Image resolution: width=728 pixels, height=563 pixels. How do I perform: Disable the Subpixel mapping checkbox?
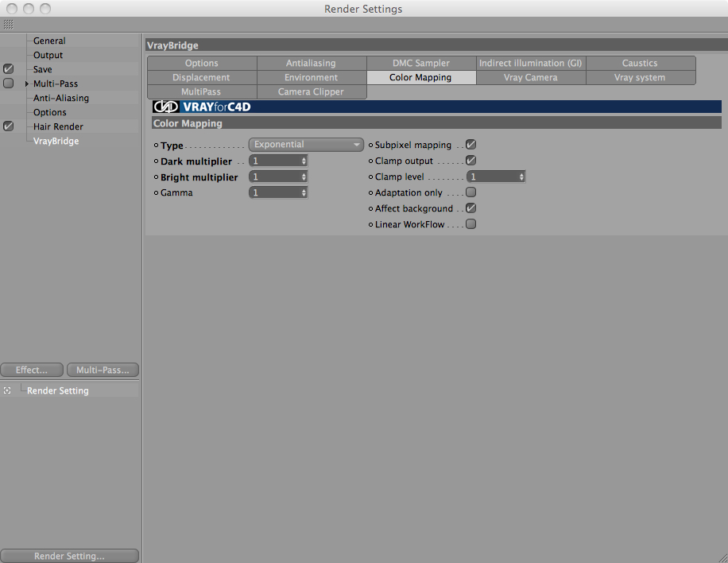click(x=470, y=145)
